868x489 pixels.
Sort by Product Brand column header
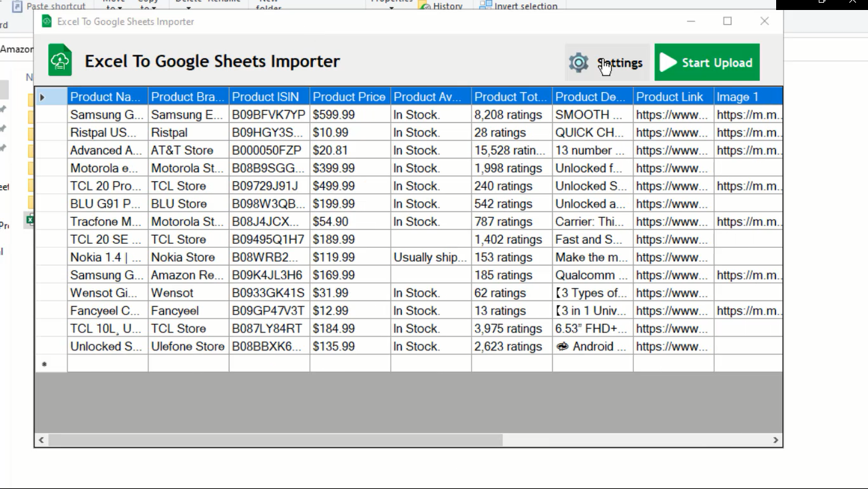click(188, 97)
